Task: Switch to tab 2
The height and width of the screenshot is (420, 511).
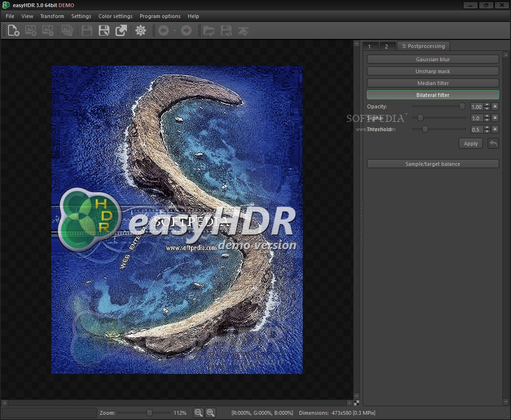Action: (x=387, y=46)
